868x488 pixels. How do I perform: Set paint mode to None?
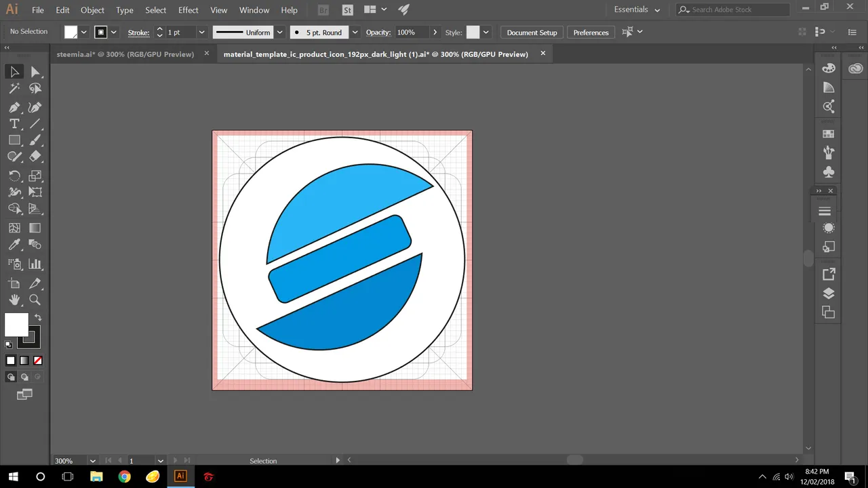pos(38,361)
